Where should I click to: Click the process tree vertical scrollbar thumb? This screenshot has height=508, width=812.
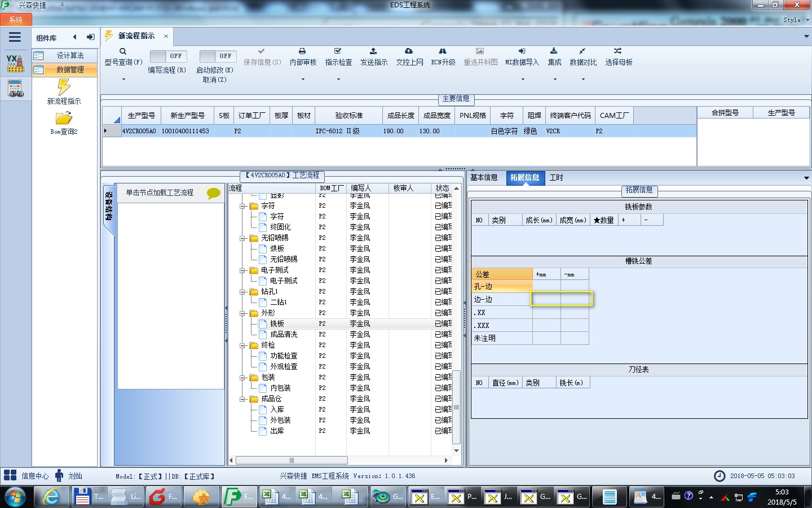pyautogui.click(x=457, y=407)
